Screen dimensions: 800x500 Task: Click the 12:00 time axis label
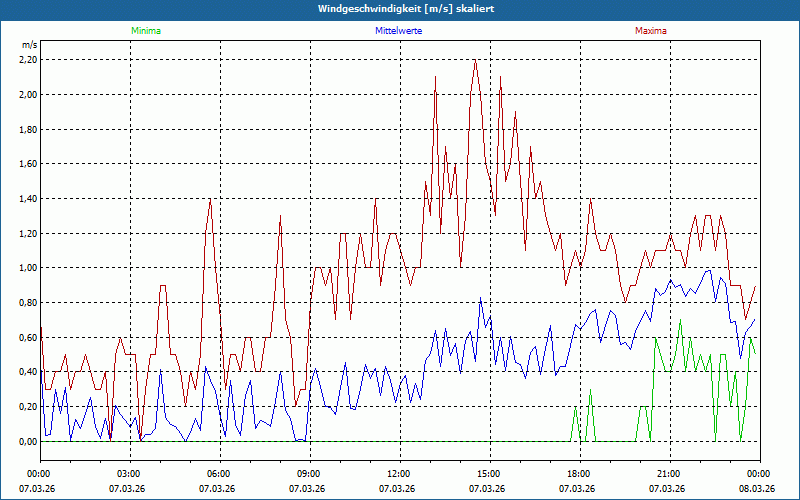pos(398,474)
